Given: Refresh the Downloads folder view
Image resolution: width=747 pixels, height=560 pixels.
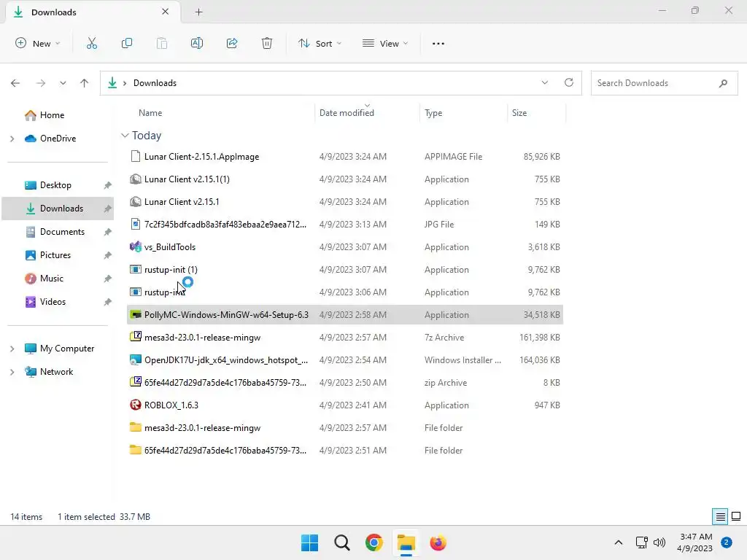Looking at the screenshot, I should tap(569, 82).
